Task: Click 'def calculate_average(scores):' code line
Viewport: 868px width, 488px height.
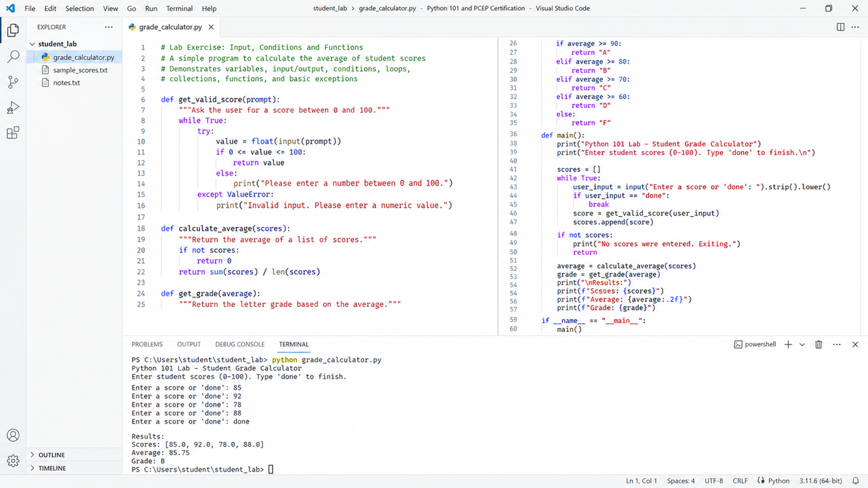Action: coord(225,229)
